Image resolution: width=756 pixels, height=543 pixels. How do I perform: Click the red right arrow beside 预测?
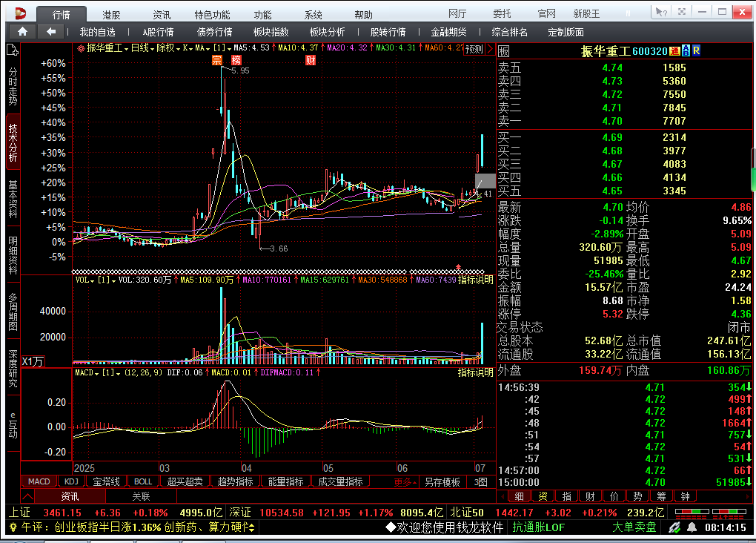490,49
